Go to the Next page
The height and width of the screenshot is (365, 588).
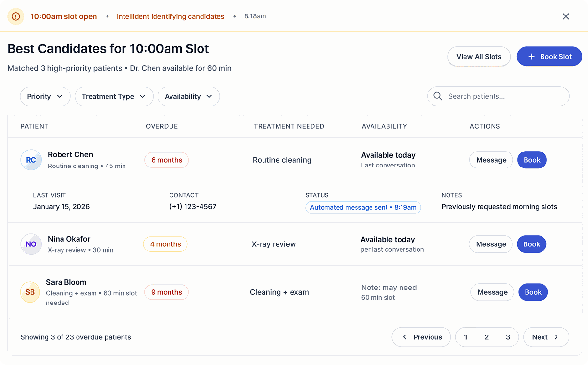546,337
